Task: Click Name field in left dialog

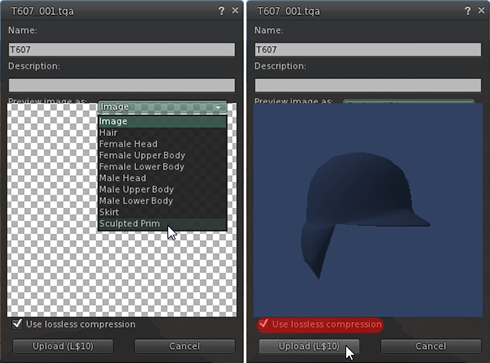Action: 122,50
